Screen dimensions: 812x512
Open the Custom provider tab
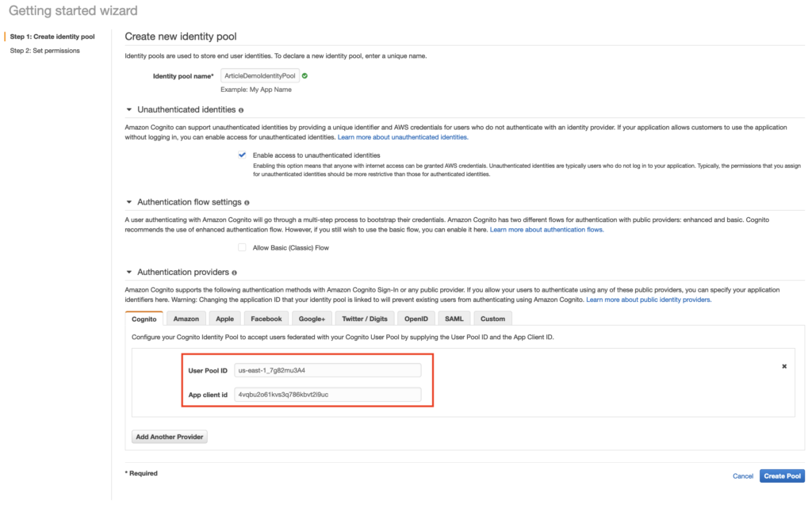point(492,319)
